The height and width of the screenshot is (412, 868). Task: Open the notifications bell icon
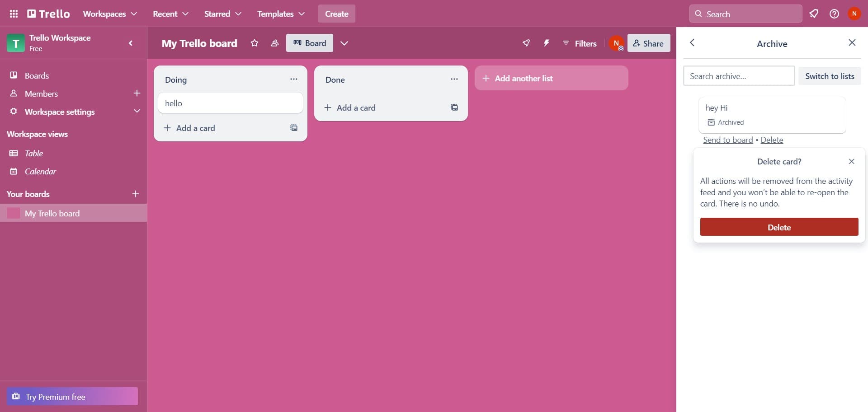(x=814, y=14)
